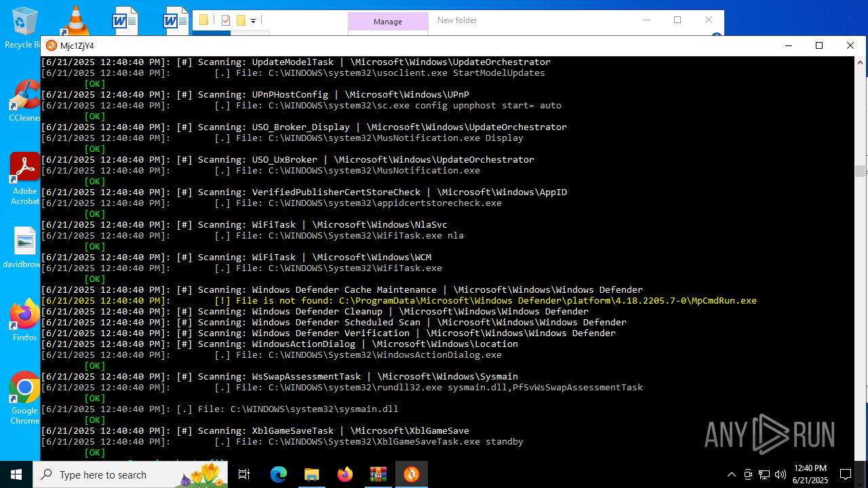Maximize the Mjc1ZjY4 console window
The width and height of the screenshot is (868, 488).
(819, 45)
